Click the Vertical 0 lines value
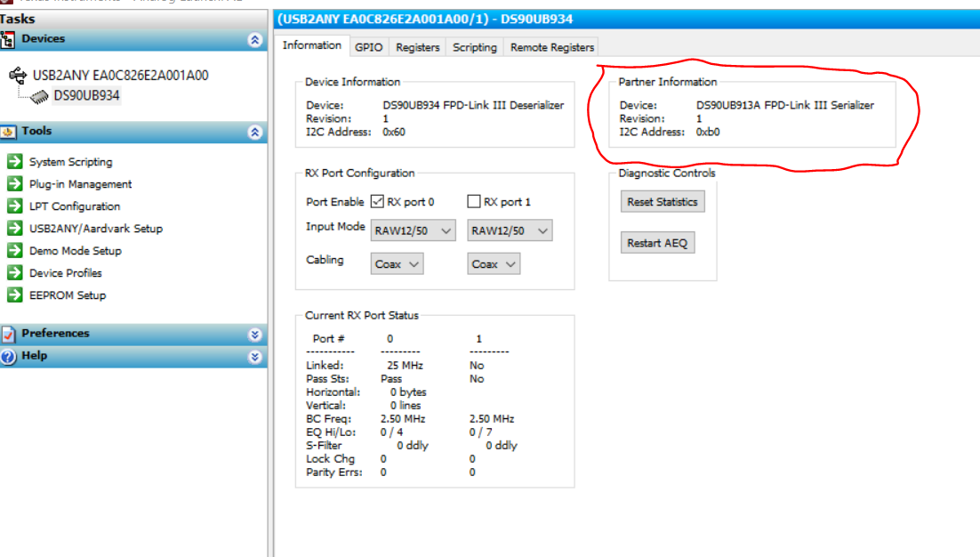Screen dimensions: 980x557 pos(406,405)
